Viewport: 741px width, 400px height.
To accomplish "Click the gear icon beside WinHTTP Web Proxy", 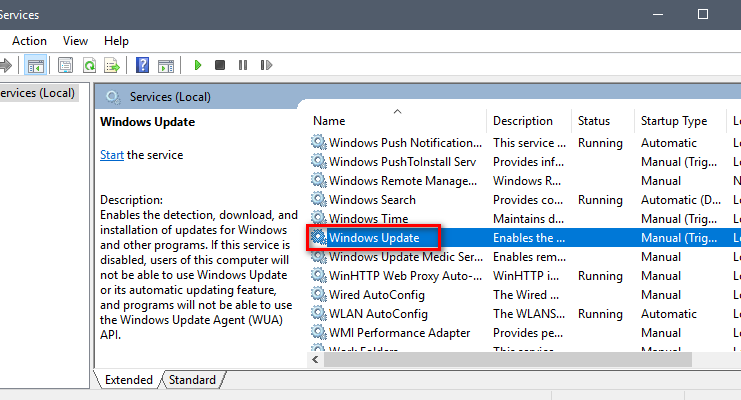I will (319, 275).
